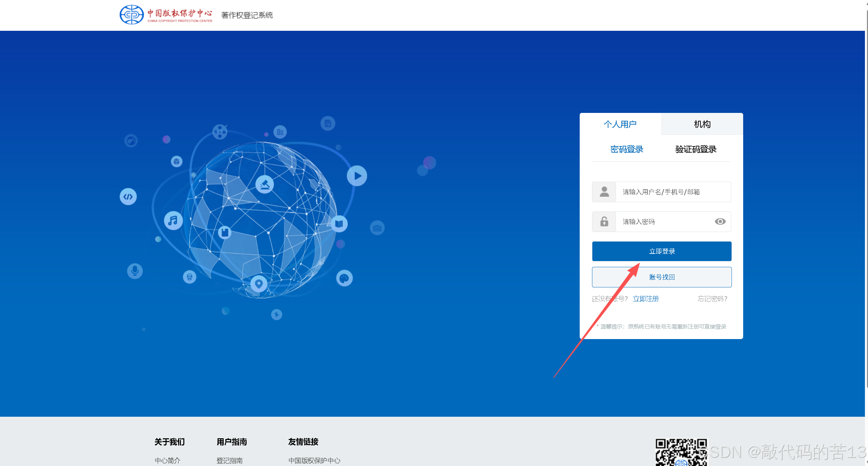The width and height of the screenshot is (868, 466).
Task: Click the code brackets icon left of the globe
Action: click(128, 197)
